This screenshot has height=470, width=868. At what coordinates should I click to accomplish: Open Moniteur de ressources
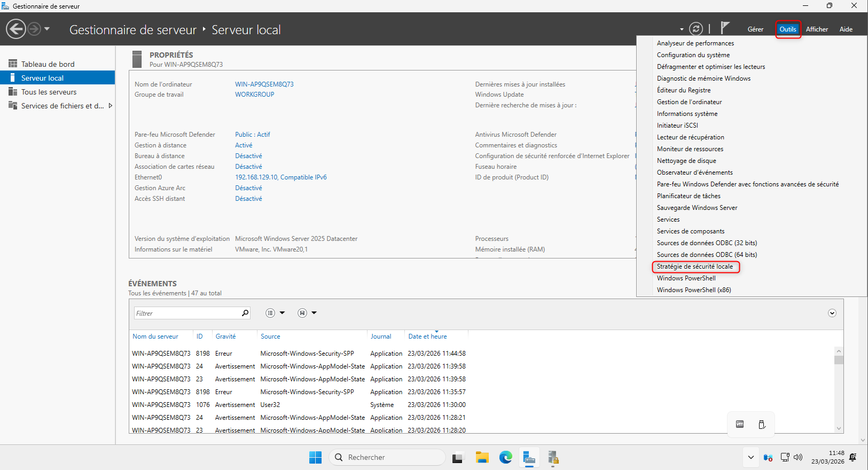click(x=690, y=149)
